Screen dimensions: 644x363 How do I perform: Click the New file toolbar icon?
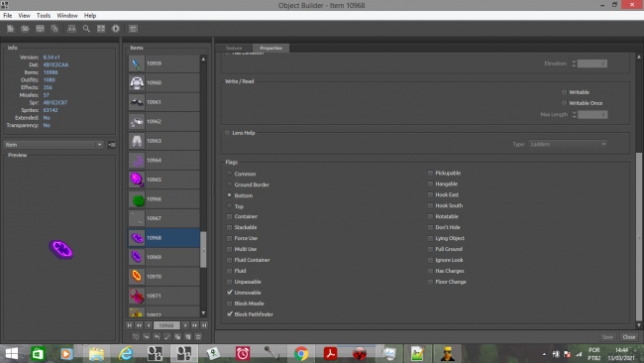tap(11, 29)
